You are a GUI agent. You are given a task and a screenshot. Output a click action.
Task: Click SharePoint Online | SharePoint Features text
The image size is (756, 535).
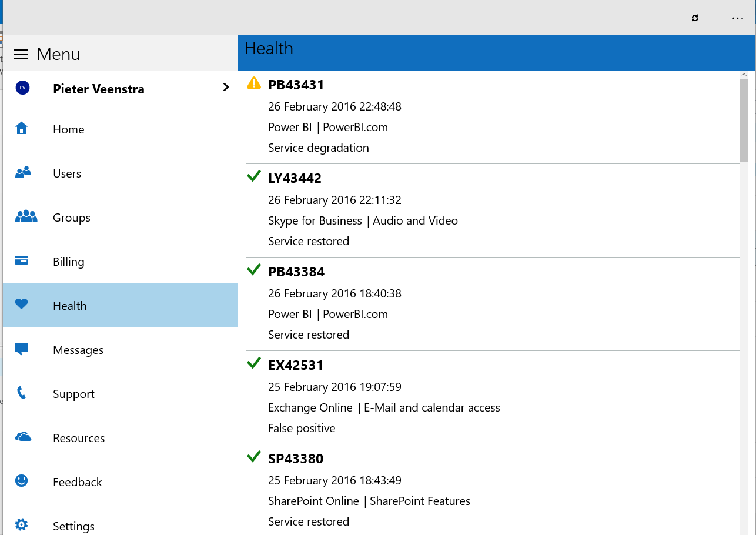(369, 501)
